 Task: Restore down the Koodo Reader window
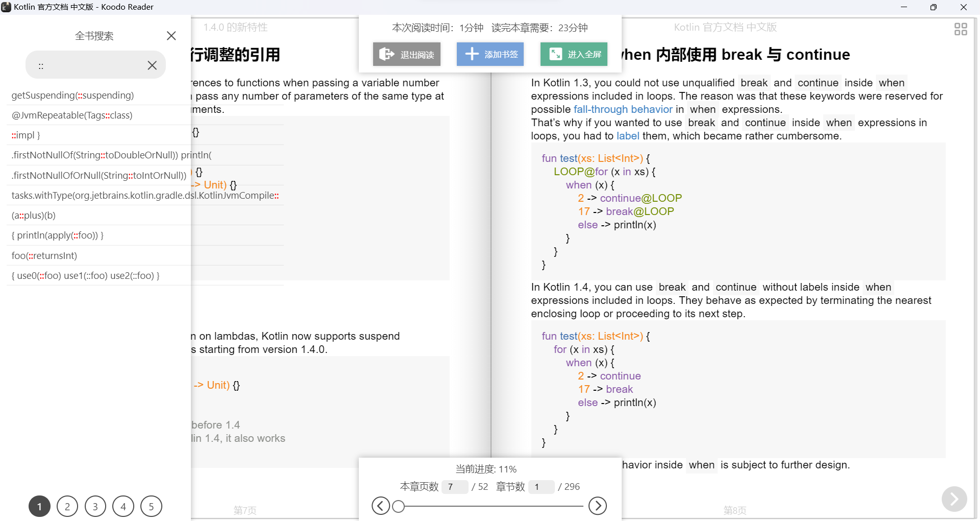934,7
